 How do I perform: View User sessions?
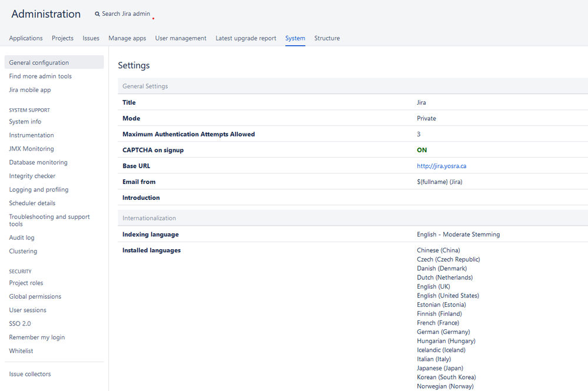[x=28, y=310]
